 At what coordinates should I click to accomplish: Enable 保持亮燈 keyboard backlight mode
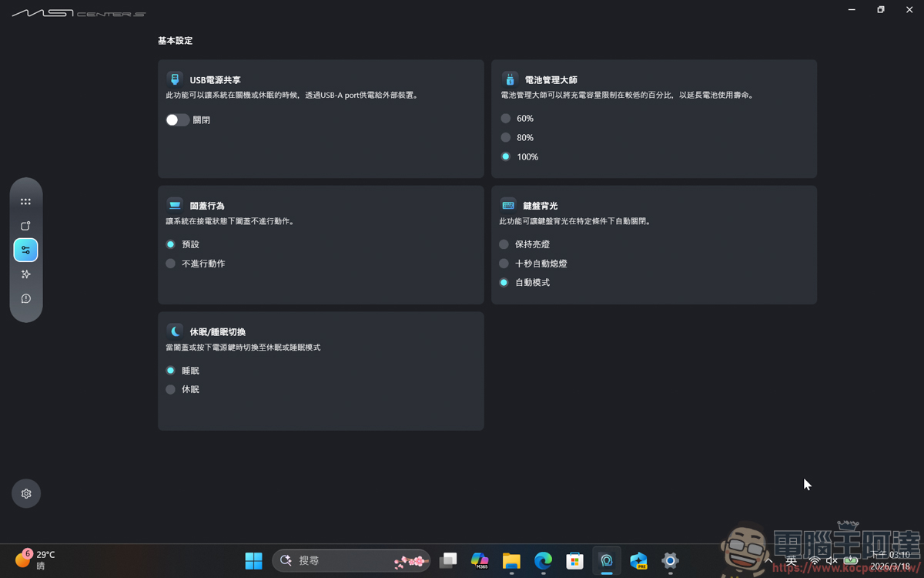[503, 244]
